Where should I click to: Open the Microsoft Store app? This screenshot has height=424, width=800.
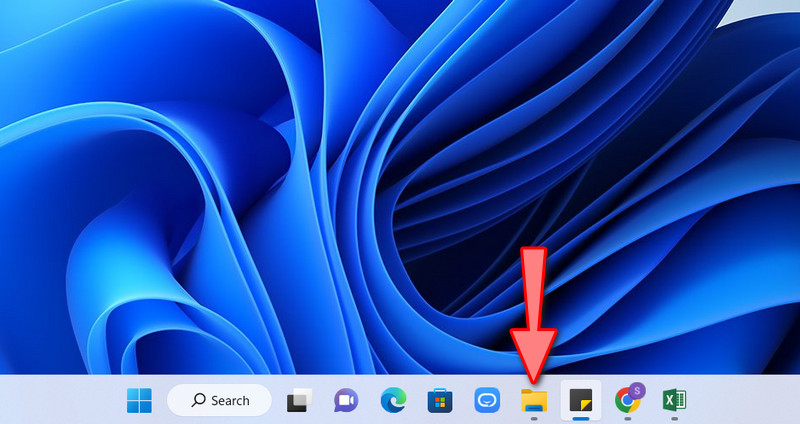439,400
